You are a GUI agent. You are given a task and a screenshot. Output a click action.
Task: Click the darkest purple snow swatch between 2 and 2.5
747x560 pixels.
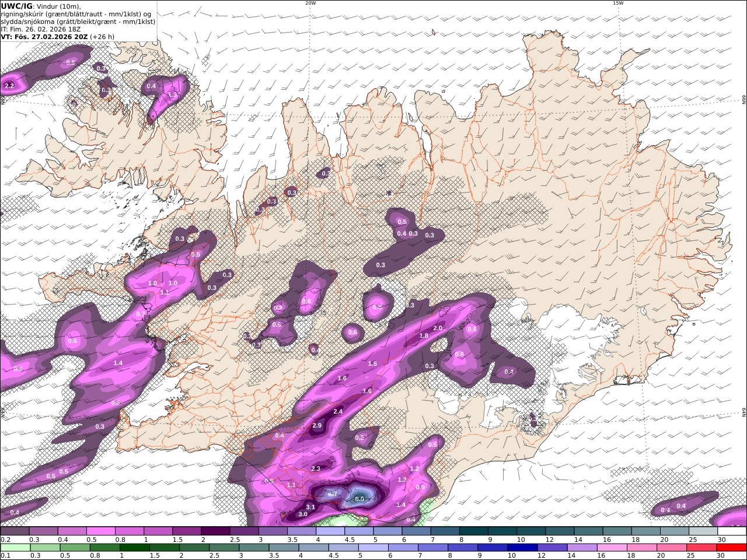tap(215, 531)
